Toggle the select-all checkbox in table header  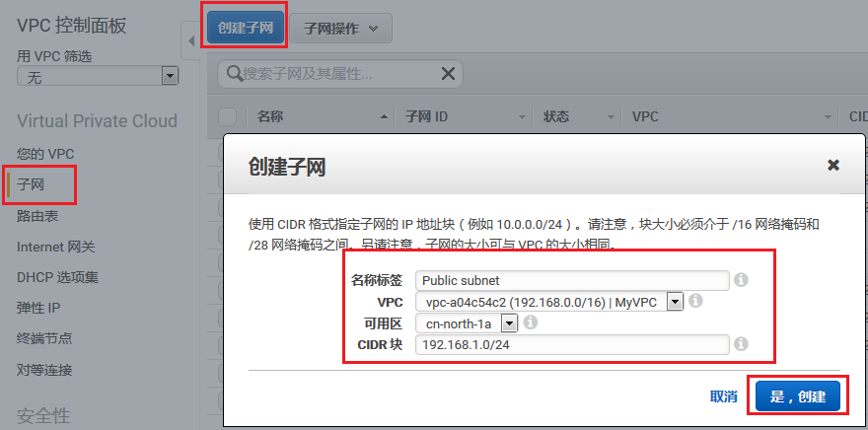[x=227, y=116]
